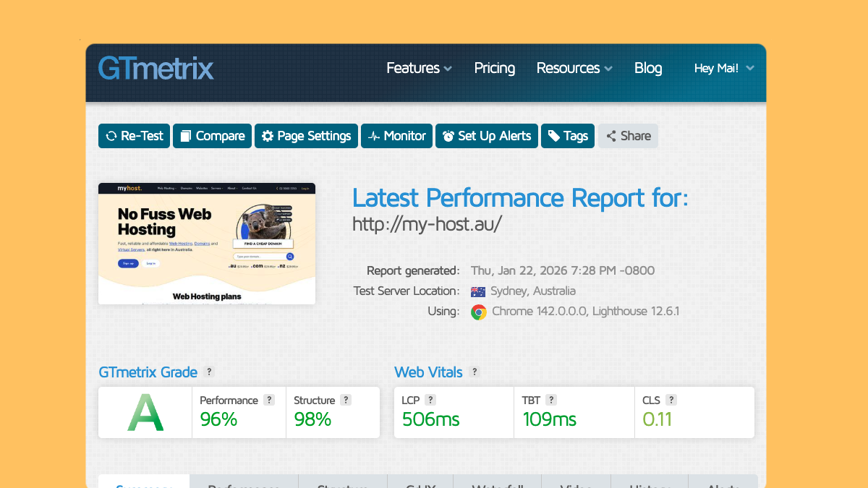Image resolution: width=868 pixels, height=488 pixels.
Task: Select the Set Up Alerts button
Action: pyautogui.click(x=486, y=136)
